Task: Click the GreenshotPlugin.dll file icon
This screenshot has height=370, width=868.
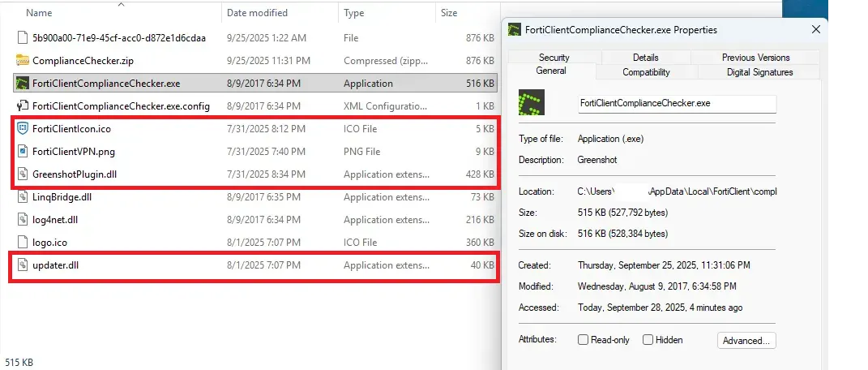Action: (x=23, y=174)
